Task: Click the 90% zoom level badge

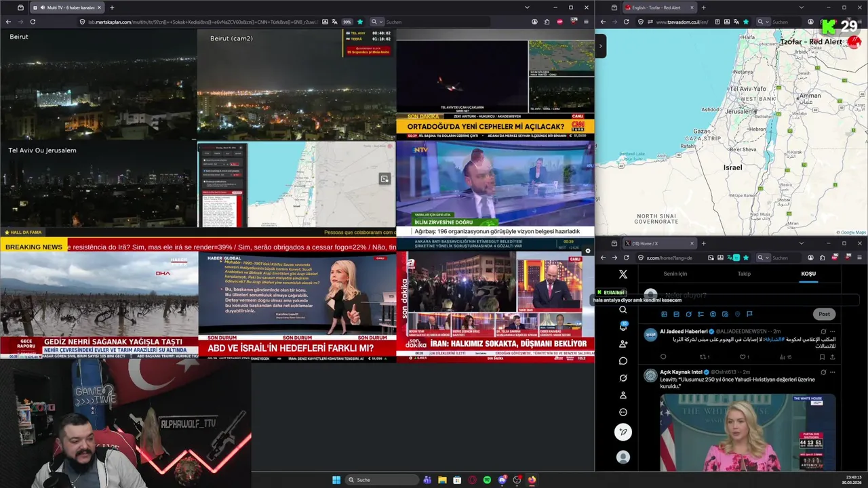Action: [x=347, y=22]
